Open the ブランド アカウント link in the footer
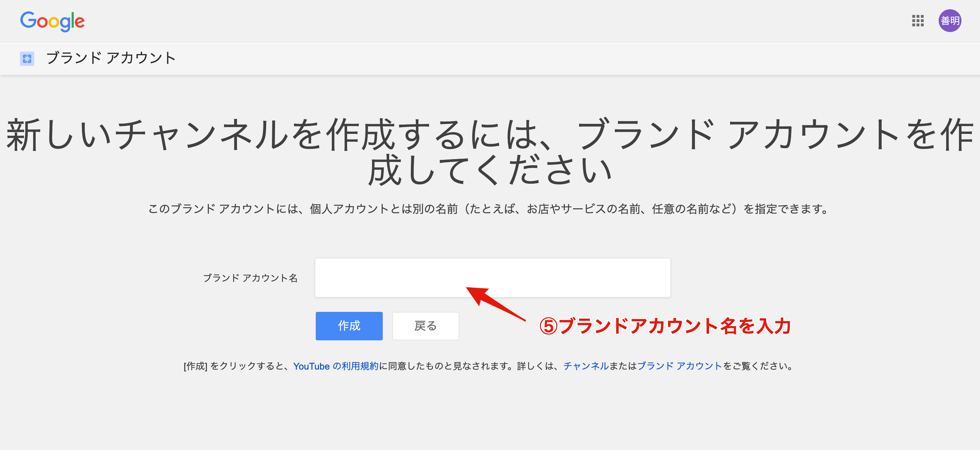 pos(680,366)
